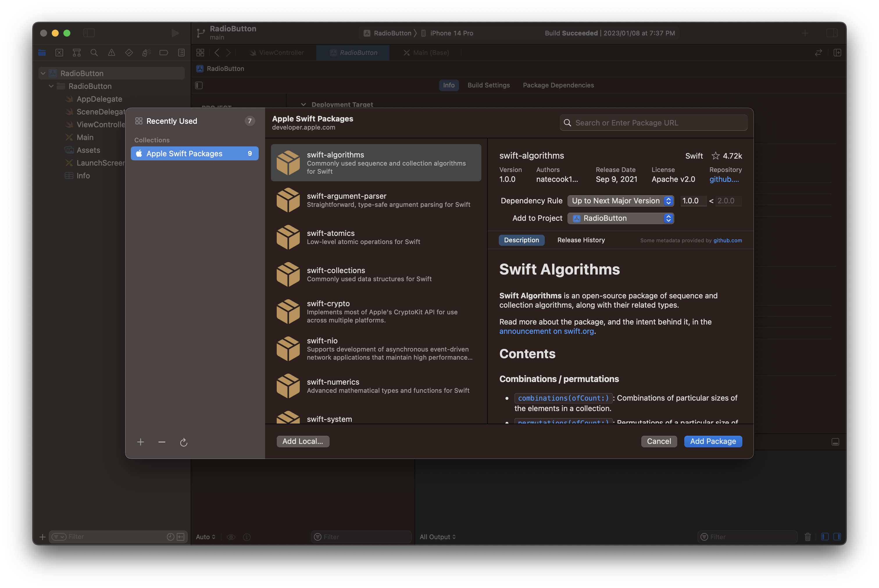
Task: Choose the iPhone 14 Pro run destination
Action: click(447, 33)
